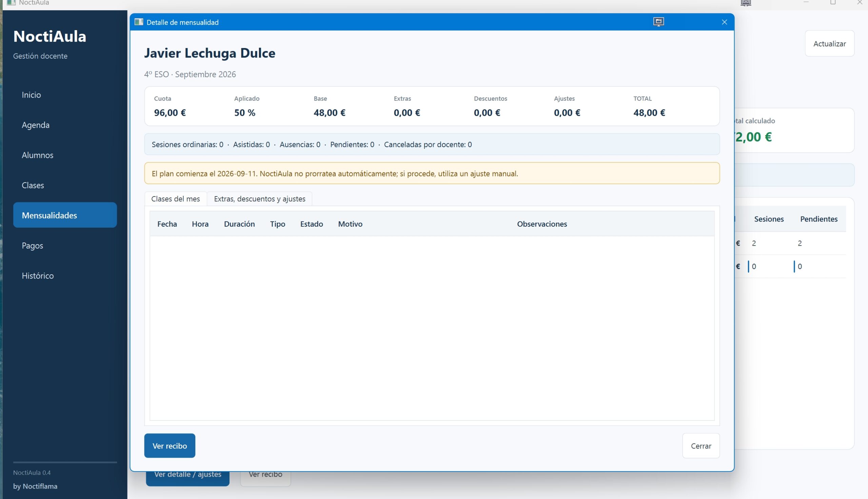
Task: Open Extras, descuentos y ajustes tab
Action: pos(259,199)
